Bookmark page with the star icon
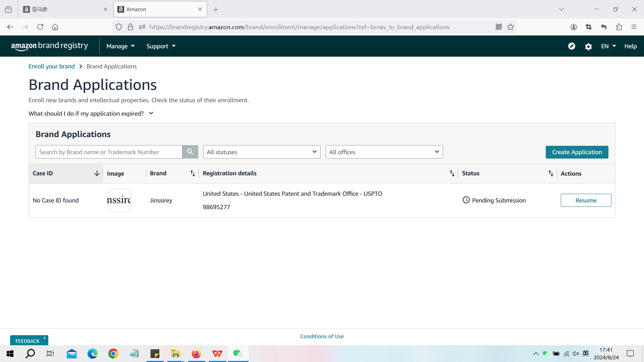This screenshot has height=362, width=644. pyautogui.click(x=511, y=27)
